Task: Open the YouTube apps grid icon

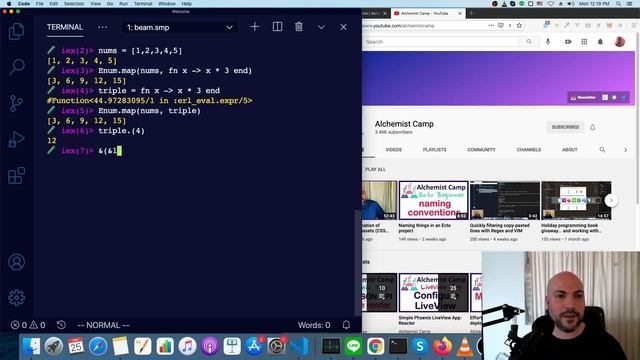Action: click(x=584, y=42)
